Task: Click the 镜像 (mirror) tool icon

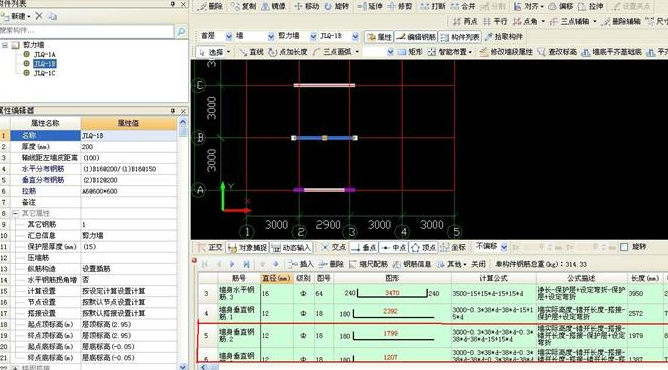Action: coord(273,6)
